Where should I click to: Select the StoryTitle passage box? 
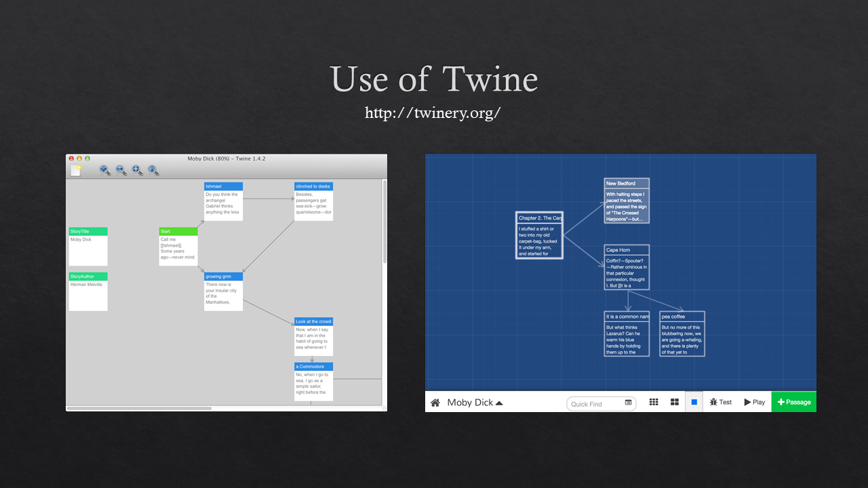(x=88, y=247)
